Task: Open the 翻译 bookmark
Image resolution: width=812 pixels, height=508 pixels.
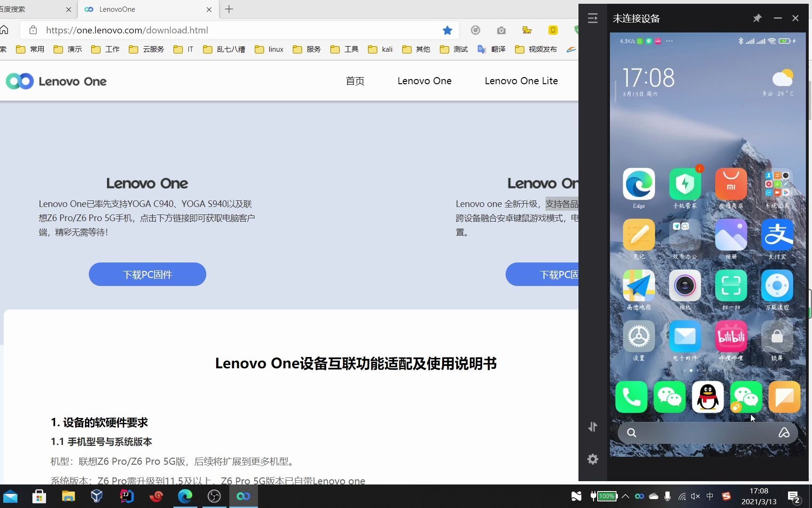Action: 491,49
